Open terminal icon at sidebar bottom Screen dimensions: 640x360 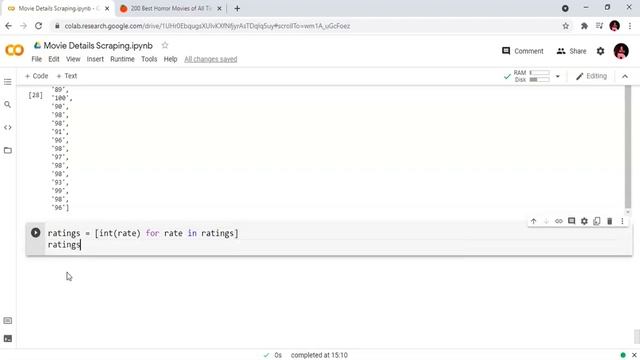pyautogui.click(x=8, y=338)
